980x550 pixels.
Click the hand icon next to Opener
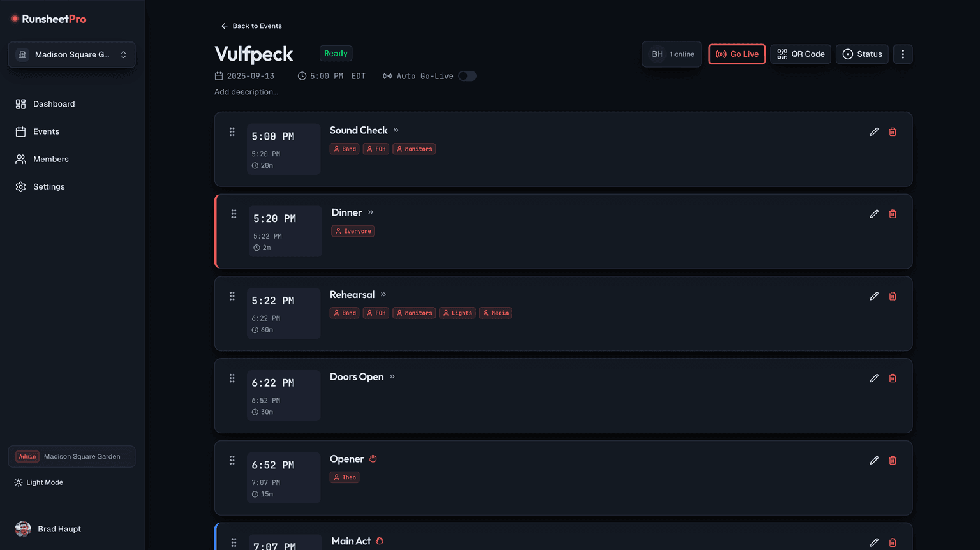pyautogui.click(x=373, y=459)
